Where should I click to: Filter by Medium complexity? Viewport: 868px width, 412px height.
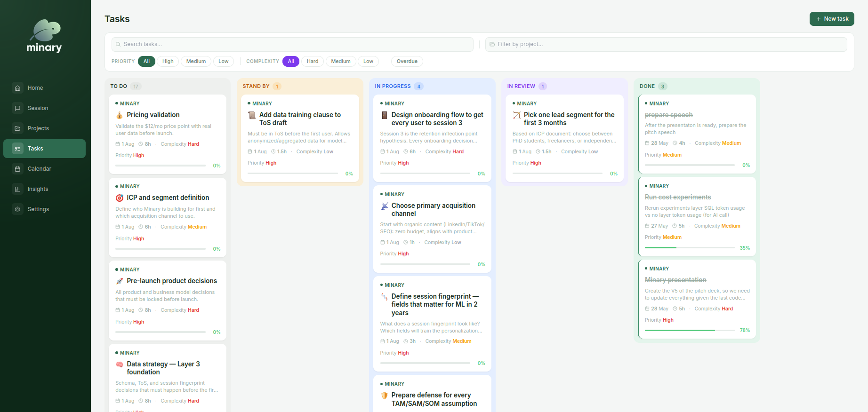click(341, 61)
